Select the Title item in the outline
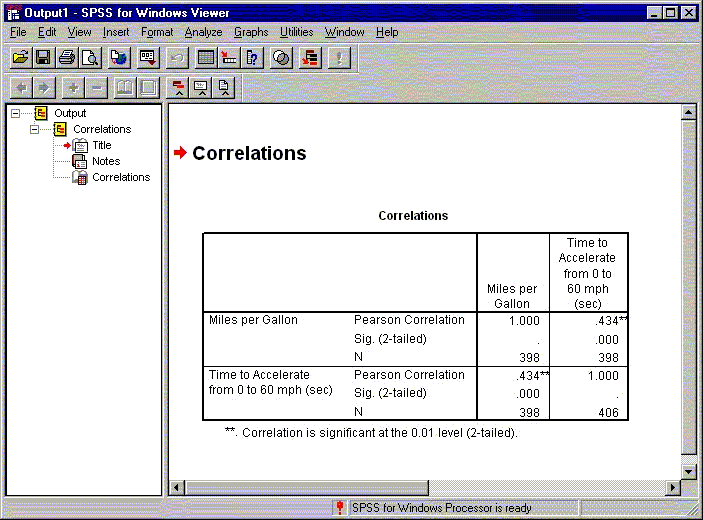This screenshot has height=520, width=703. tap(102, 146)
